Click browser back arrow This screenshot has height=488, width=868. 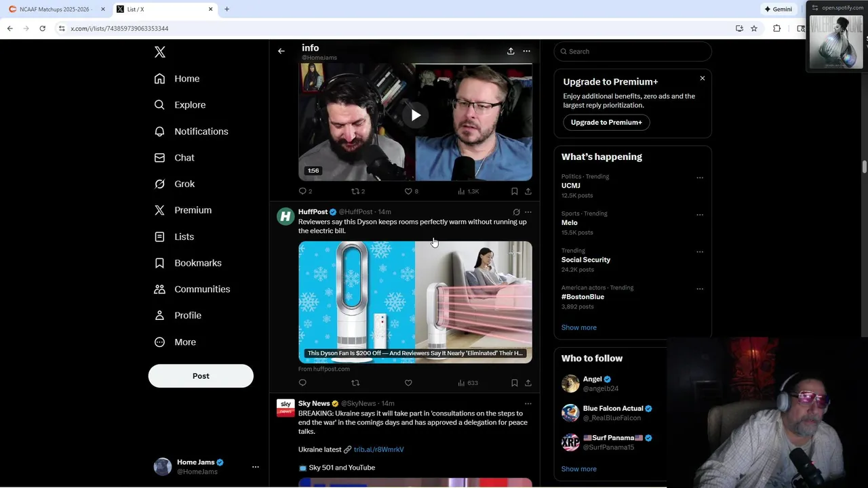click(x=10, y=28)
